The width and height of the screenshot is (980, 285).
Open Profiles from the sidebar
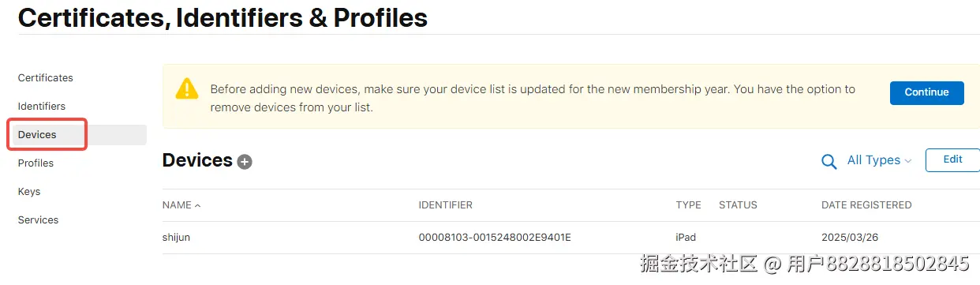36,163
